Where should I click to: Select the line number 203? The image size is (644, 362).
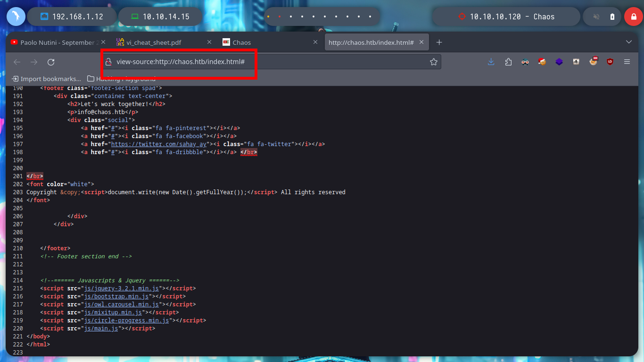click(18, 192)
